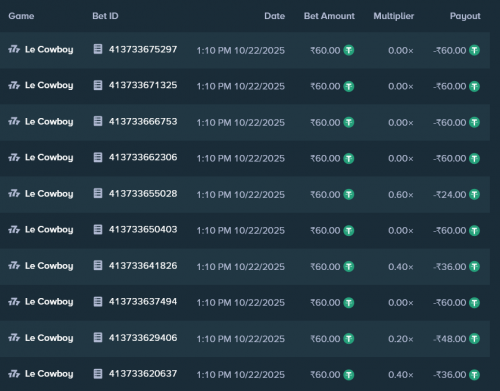This screenshot has width=500, height=391.
Task: Click the Multiplier column header
Action: click(x=394, y=16)
